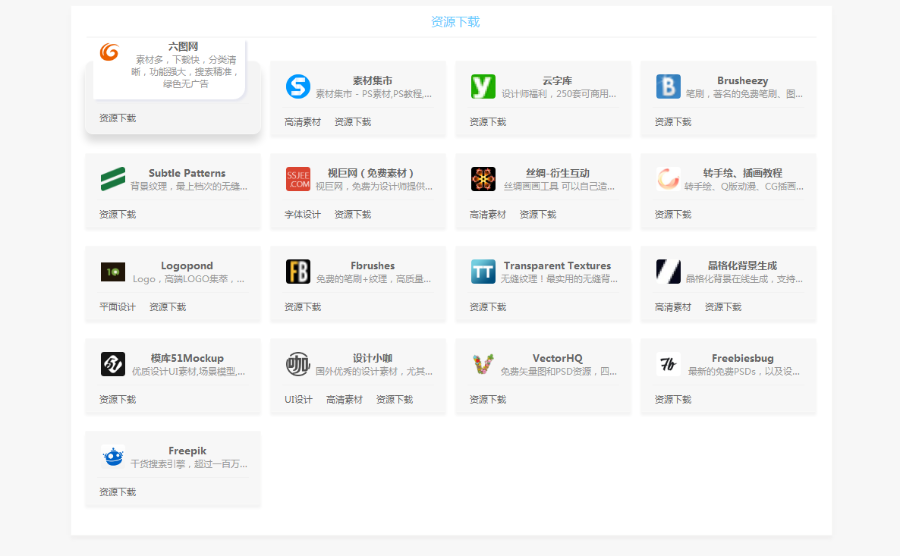Go to 晶格化背景生成 title link
Screen dimensions: 900x556
coord(742,266)
